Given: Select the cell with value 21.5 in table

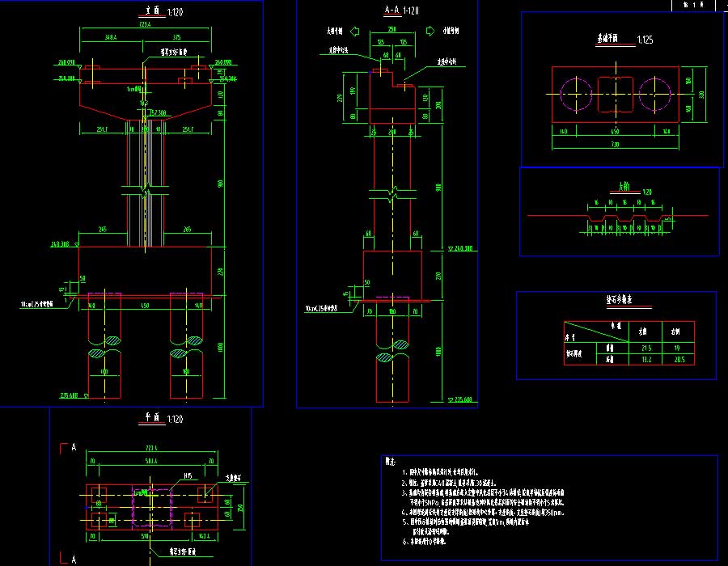Looking at the screenshot, I should pyautogui.click(x=645, y=347).
